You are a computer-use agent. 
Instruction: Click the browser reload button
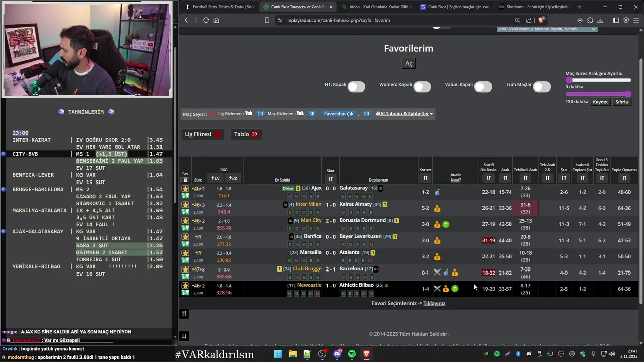pyautogui.click(x=206, y=20)
